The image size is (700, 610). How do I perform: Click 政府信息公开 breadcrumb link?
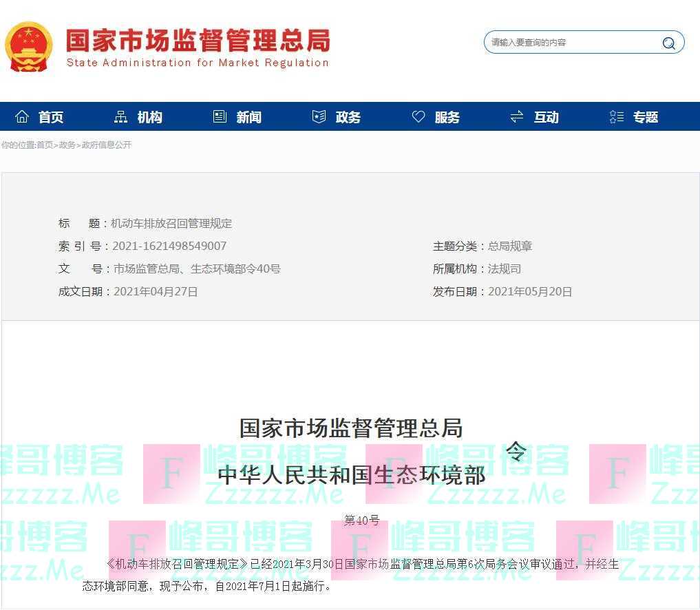(107, 145)
